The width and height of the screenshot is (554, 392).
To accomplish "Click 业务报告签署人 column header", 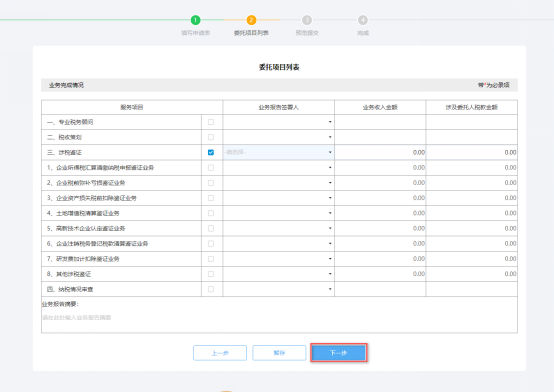I will point(278,107).
